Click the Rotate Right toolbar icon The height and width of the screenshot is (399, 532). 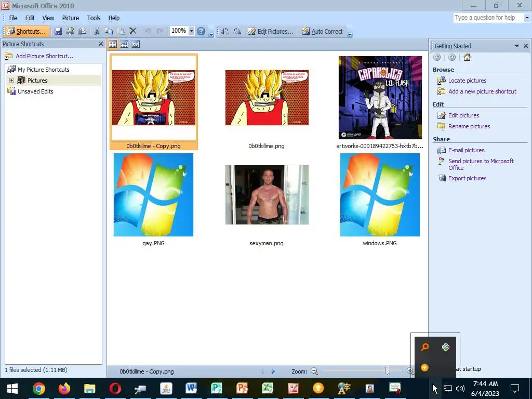pos(237,31)
